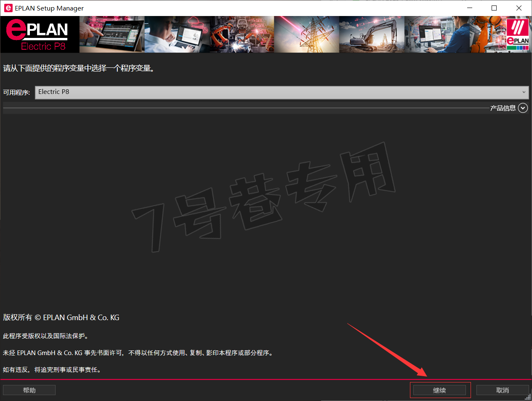Click the 此程序受版权以及国际法保护 text
Viewport: 532px width, 401px height.
pos(46,336)
